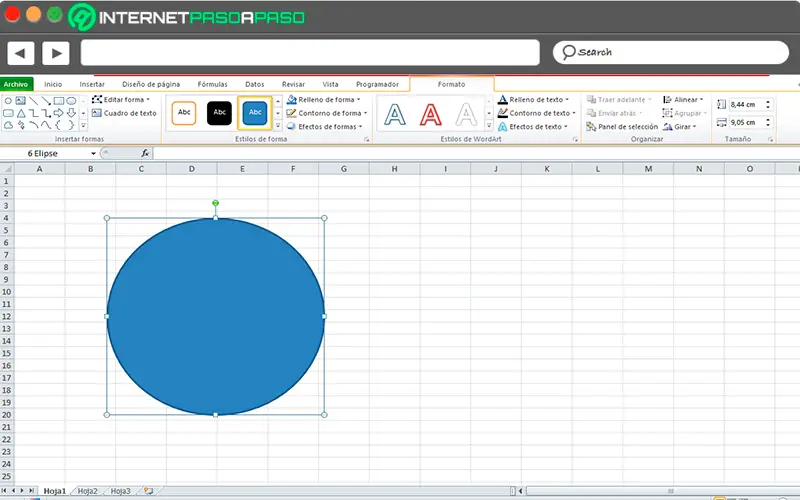Click the insert new worksheet tab icon
This screenshot has height=500, width=800.
click(149, 491)
